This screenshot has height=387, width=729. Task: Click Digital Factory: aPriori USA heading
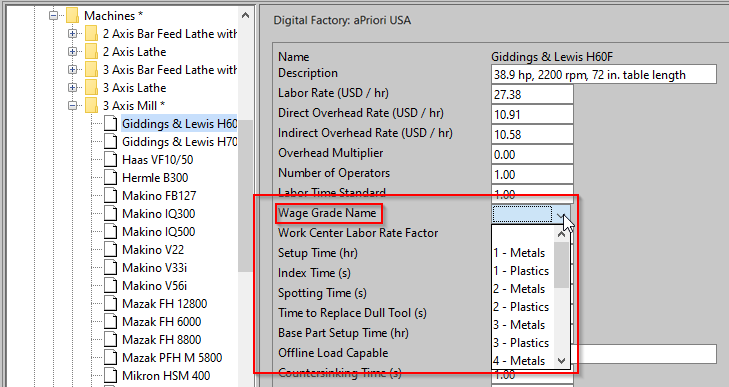[x=342, y=20]
